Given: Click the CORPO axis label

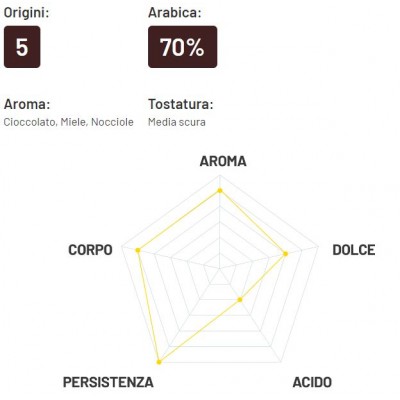Looking at the screenshot, I should pyautogui.click(x=90, y=250).
